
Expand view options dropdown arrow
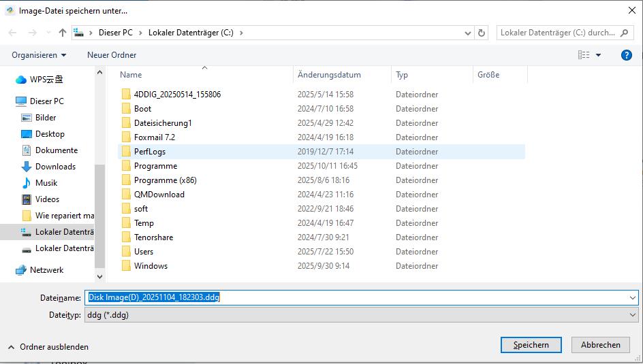click(x=599, y=55)
